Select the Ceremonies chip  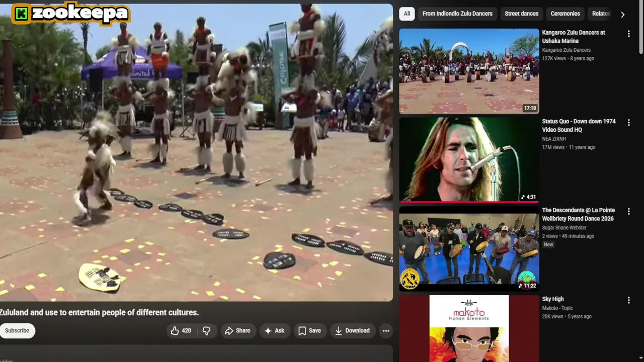[x=565, y=14]
